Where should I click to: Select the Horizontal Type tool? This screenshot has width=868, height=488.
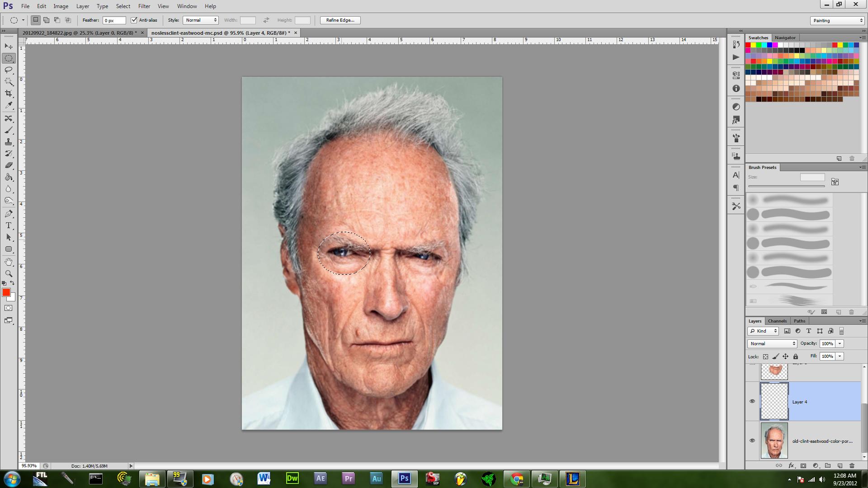[9, 225]
